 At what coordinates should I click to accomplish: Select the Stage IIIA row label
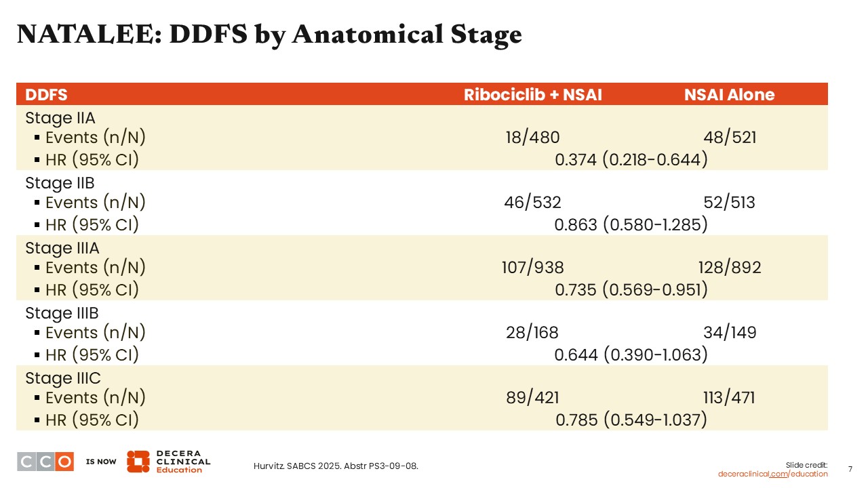62,248
